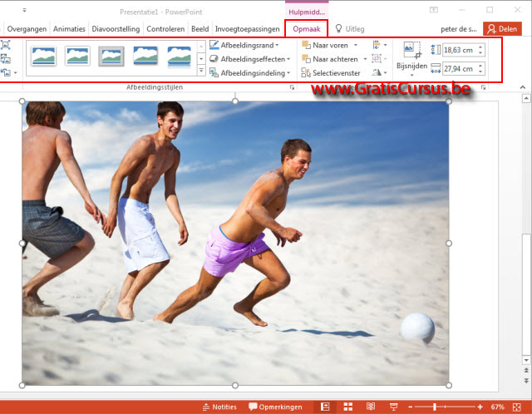Viewport: 532px width, 414px height.
Task: Click the group objects icon
Action: 379,59
